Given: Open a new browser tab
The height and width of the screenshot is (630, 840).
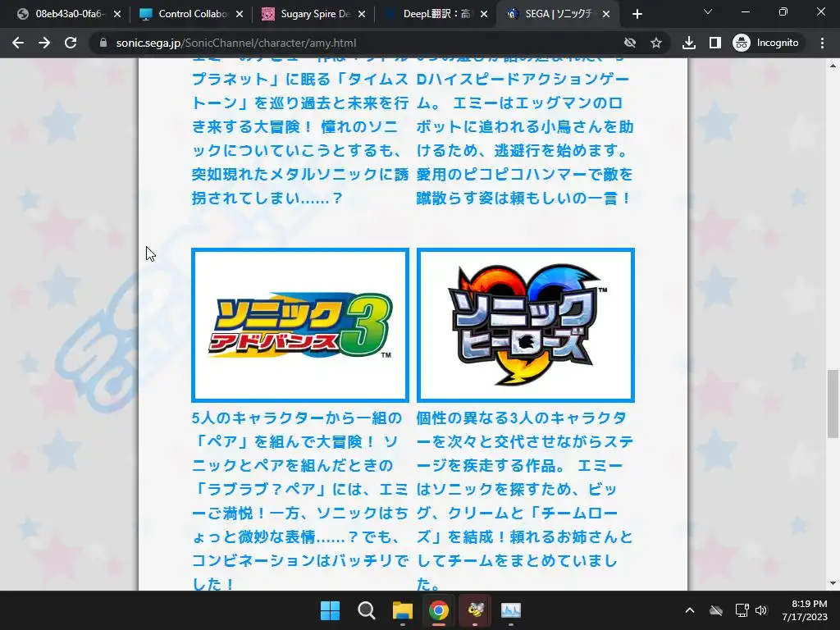Looking at the screenshot, I should [x=637, y=14].
